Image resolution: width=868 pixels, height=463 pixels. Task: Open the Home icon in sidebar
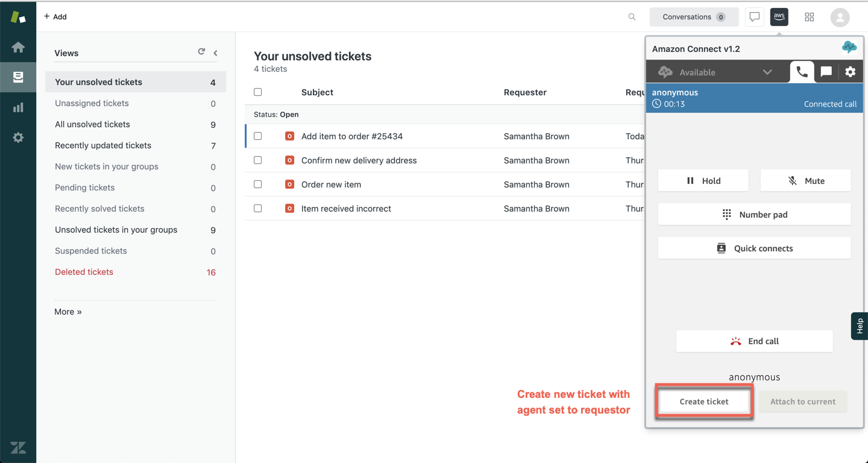(x=18, y=47)
